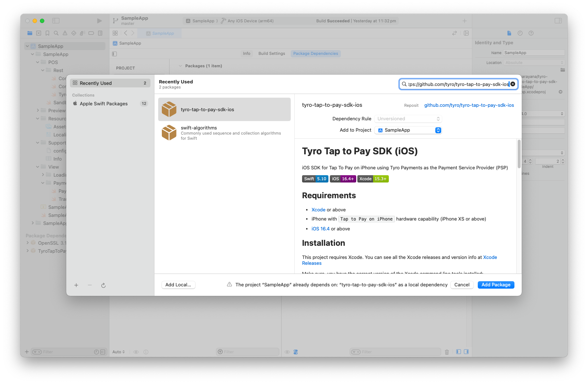Switch to the Info tab
This screenshot has width=588, height=384.
click(246, 53)
